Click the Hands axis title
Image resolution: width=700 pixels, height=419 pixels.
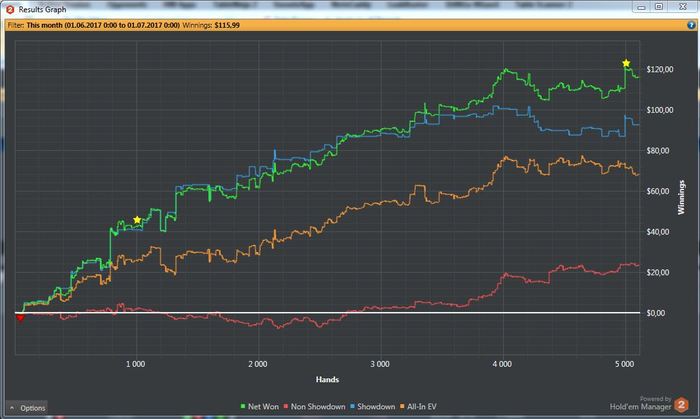[x=327, y=380]
